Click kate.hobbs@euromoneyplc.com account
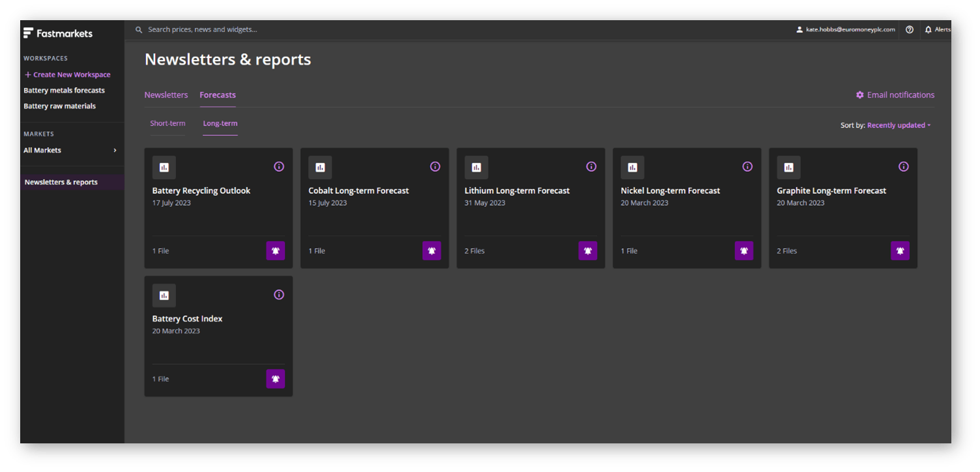Image resolution: width=980 pixels, height=472 pixels. coord(846,29)
